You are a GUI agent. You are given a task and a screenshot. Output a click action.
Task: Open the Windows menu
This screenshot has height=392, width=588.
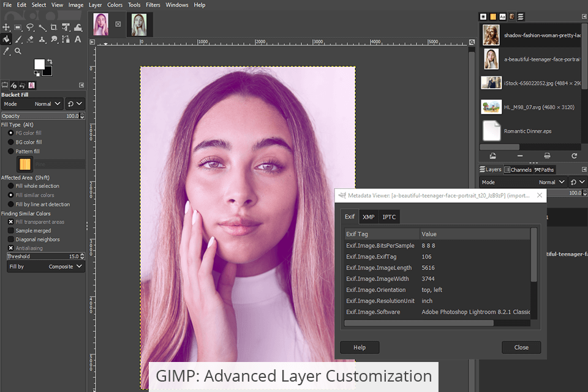pos(177,5)
